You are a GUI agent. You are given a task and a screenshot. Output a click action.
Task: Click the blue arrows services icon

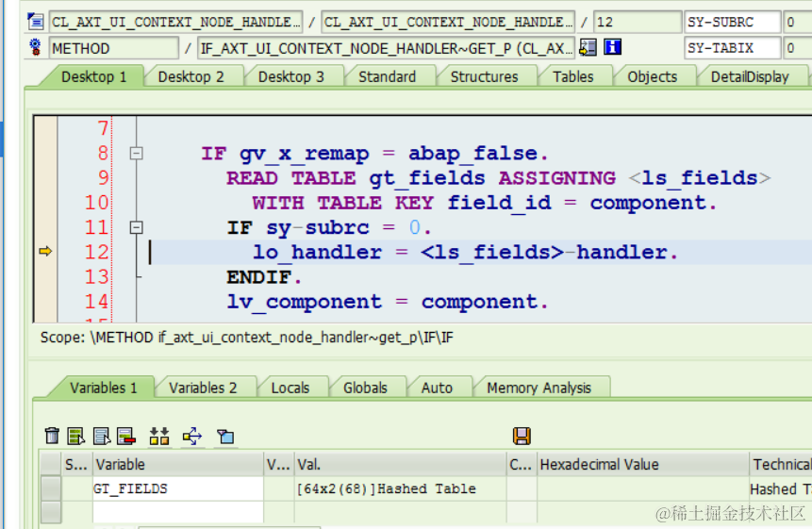[192, 436]
